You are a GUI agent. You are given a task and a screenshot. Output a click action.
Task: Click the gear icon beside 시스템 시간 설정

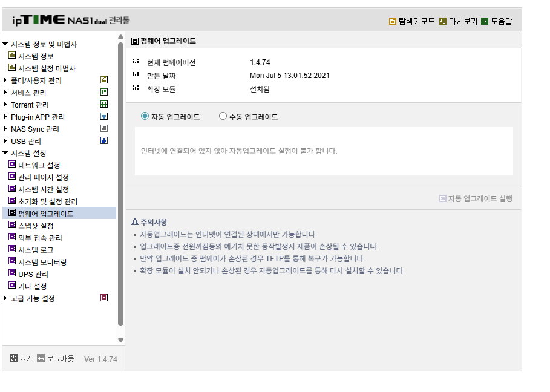point(12,188)
